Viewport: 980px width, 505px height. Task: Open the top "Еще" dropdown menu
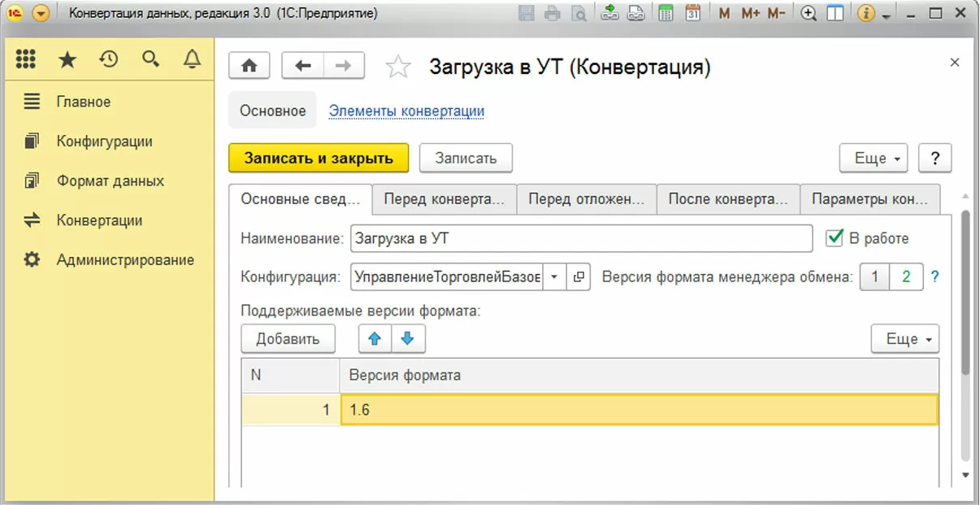873,159
